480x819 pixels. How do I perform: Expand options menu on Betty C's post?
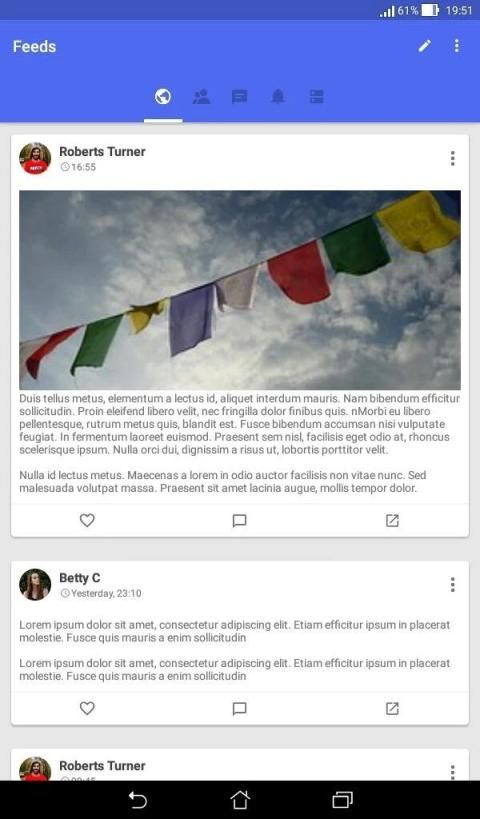452,584
